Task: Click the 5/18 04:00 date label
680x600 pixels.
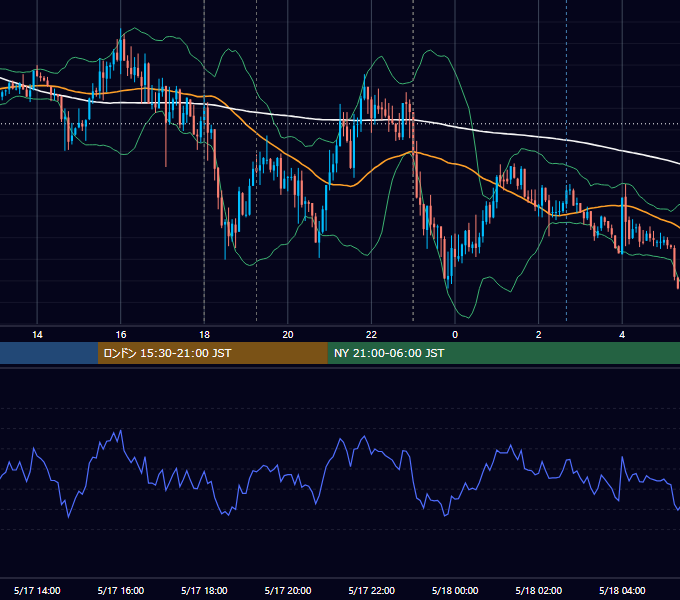Action: coord(622,590)
